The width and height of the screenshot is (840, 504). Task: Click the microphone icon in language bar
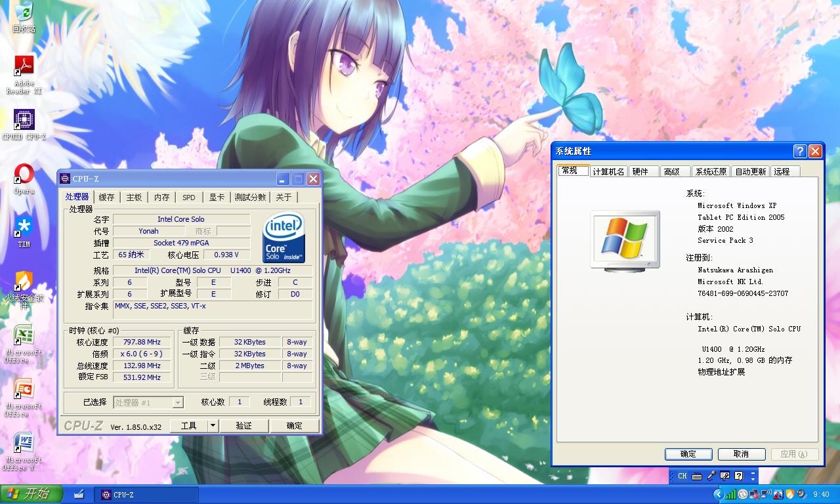coord(711,476)
